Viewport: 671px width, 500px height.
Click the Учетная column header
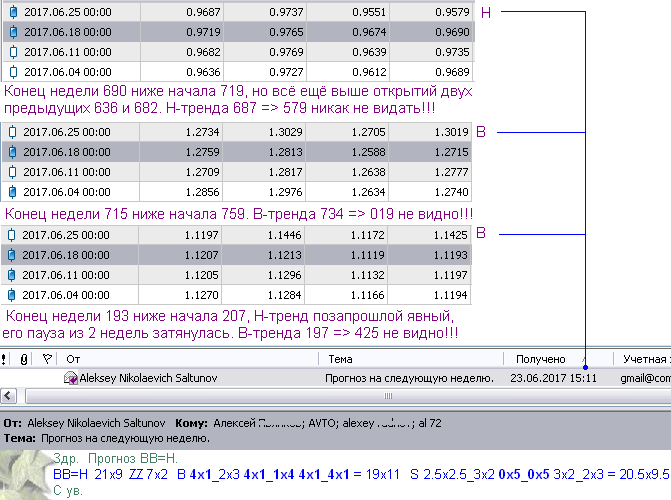coord(642,359)
